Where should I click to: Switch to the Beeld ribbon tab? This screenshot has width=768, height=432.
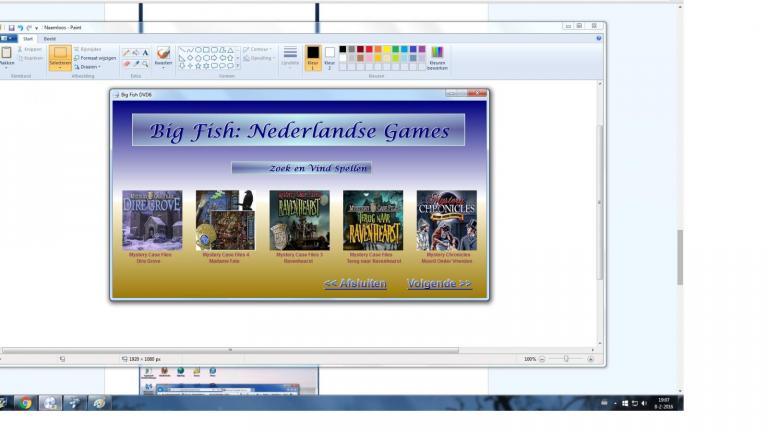tap(50, 39)
